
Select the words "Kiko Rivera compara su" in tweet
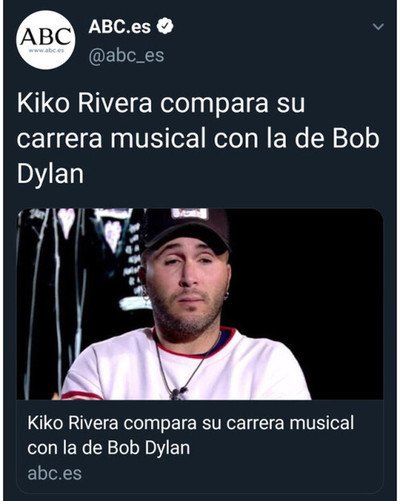pyautogui.click(x=161, y=103)
